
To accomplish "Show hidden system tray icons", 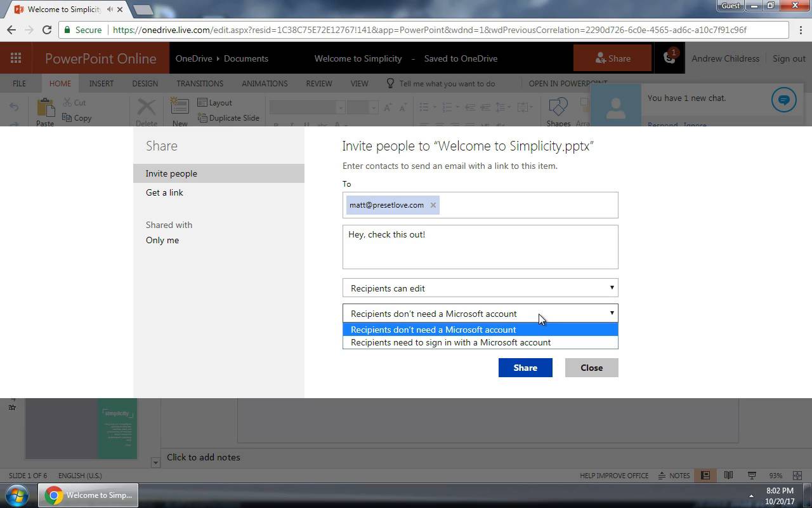I will click(x=751, y=496).
